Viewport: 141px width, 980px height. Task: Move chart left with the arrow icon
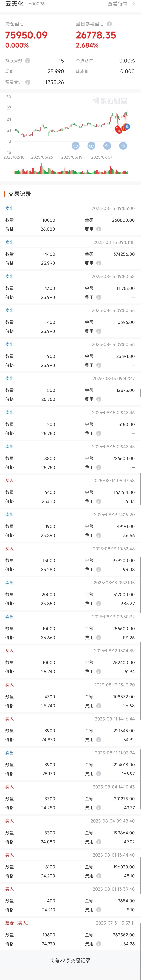point(107,146)
